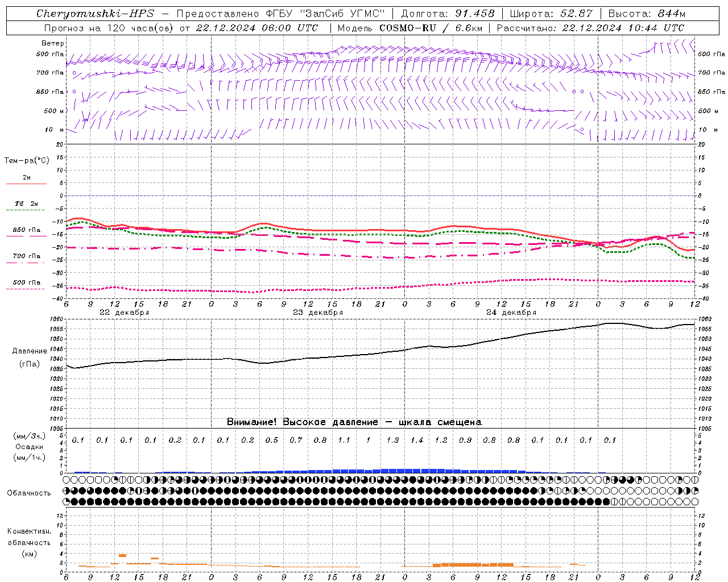Click the Внимание! Высокое давление warning text
The height and width of the screenshot is (582, 728).
(354, 422)
